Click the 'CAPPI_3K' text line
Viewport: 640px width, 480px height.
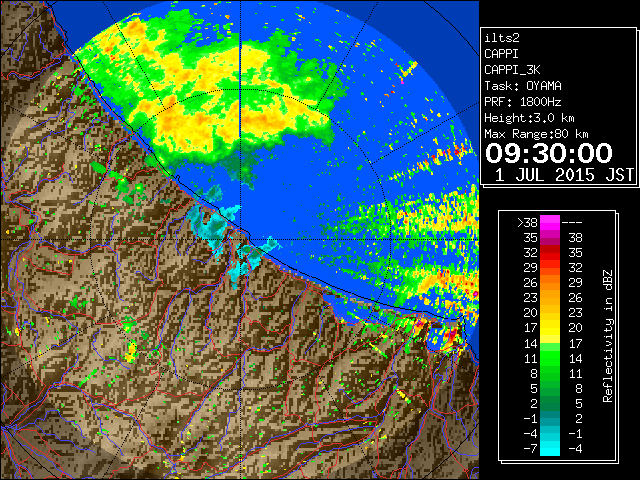(512, 70)
